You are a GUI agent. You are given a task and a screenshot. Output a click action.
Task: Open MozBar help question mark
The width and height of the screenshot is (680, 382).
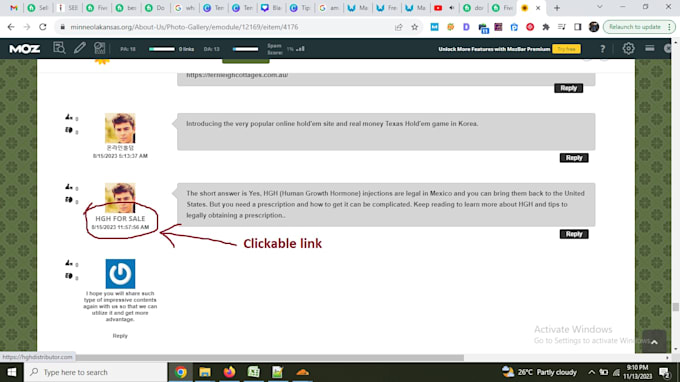tap(602, 49)
